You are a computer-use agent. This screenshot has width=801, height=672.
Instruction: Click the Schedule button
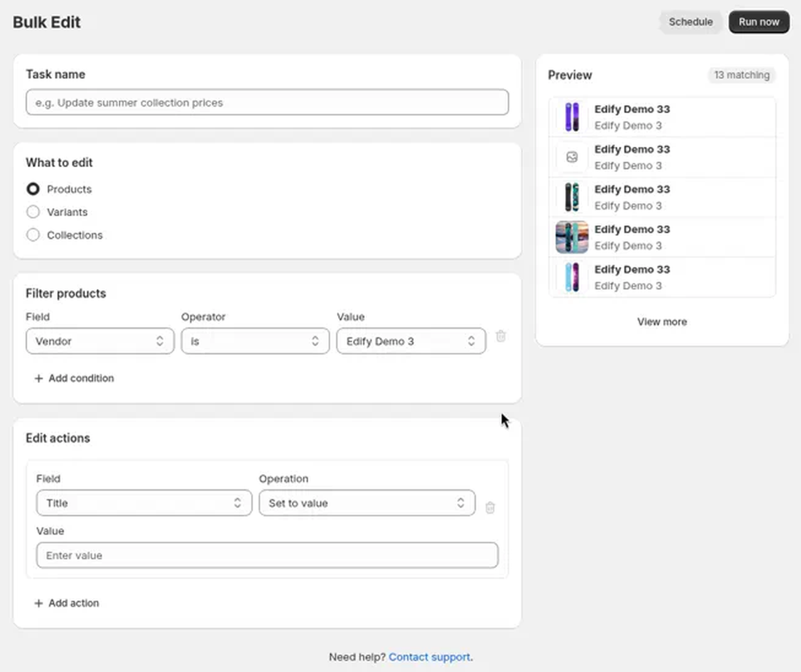[x=691, y=22]
